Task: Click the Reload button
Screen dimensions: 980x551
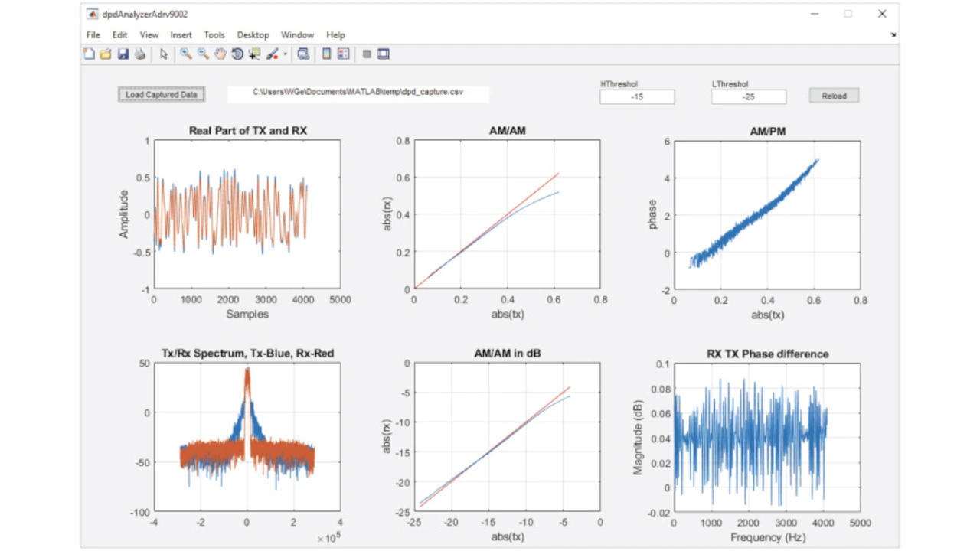Action: point(834,96)
